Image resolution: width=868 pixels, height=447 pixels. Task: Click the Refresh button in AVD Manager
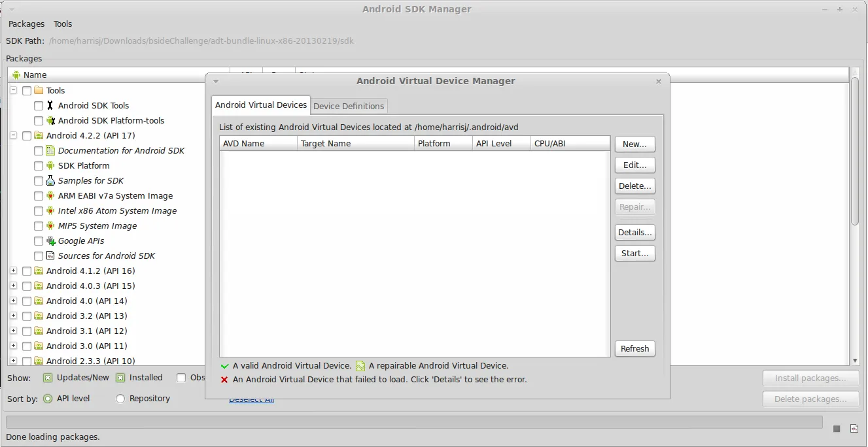click(634, 349)
